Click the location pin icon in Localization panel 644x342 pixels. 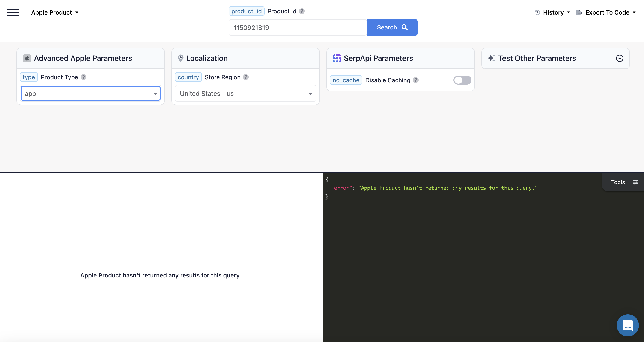(x=181, y=58)
